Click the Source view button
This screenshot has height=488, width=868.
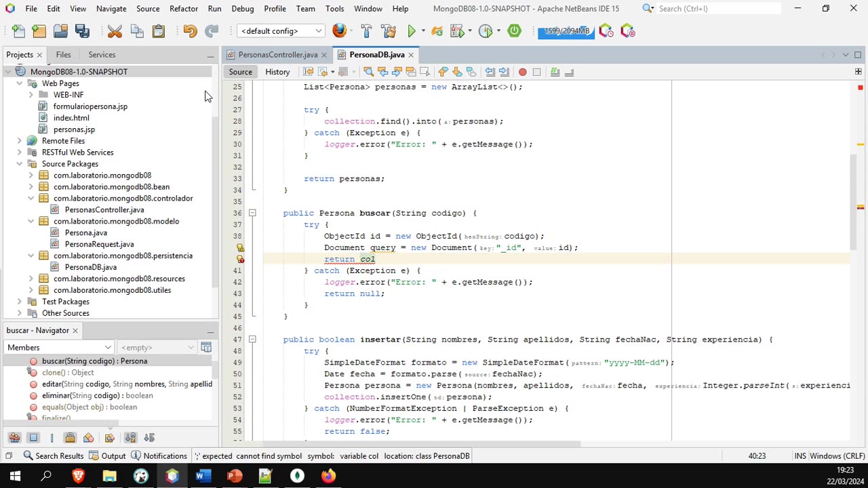click(x=240, y=72)
